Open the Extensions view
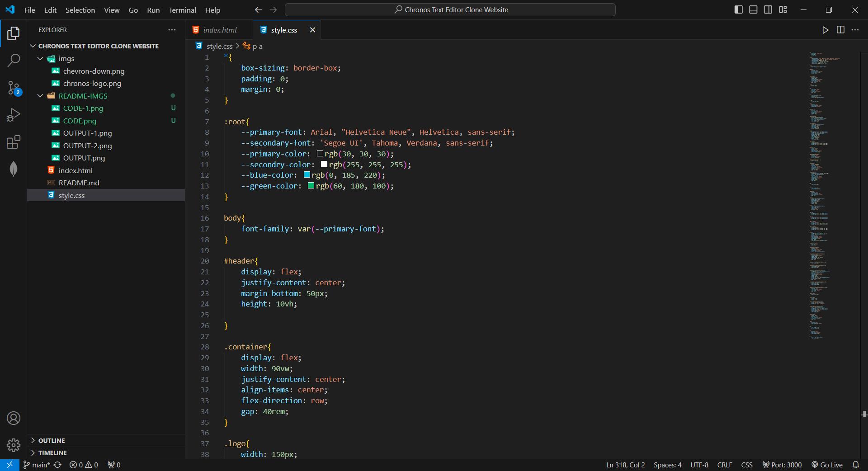 (14, 142)
